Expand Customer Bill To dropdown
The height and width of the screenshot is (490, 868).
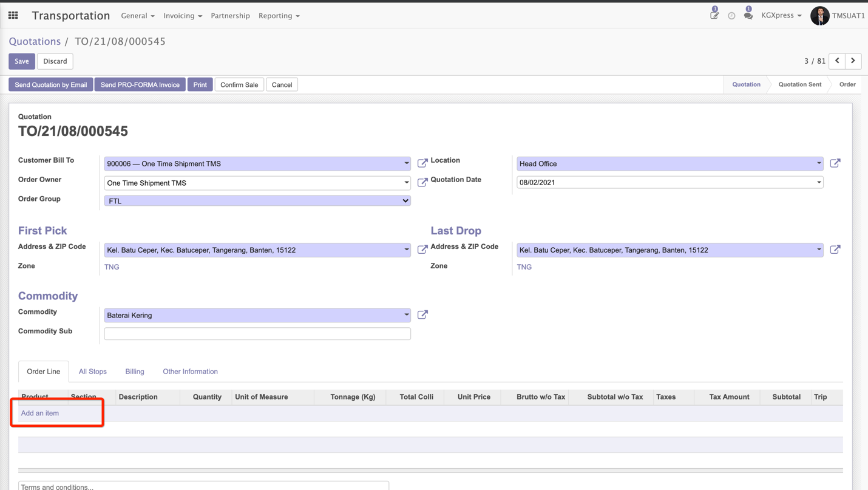click(406, 163)
